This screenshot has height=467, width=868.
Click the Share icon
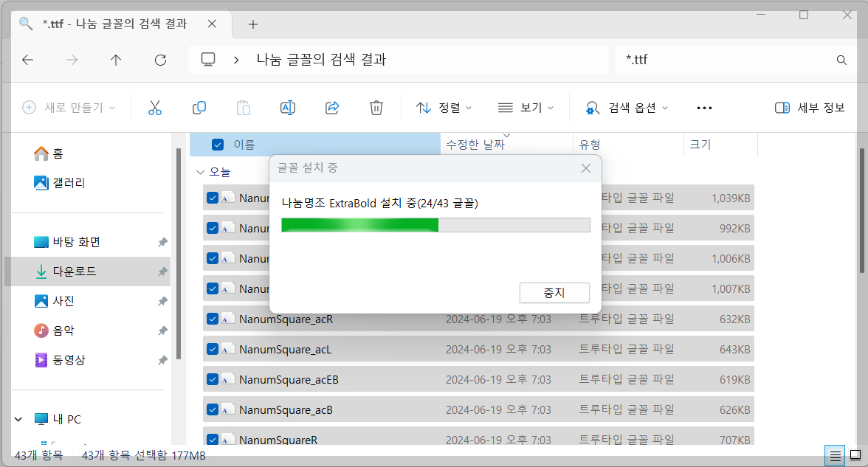click(x=332, y=108)
